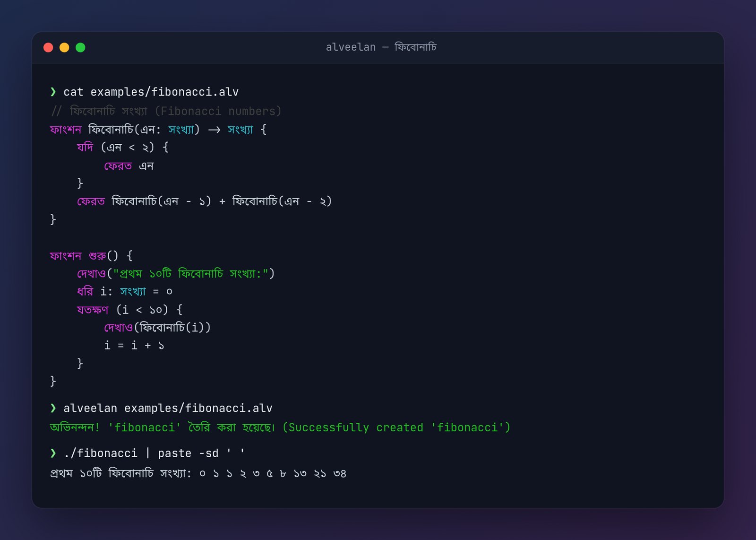756x540 pixels.
Task: Click the 'cat examples/fibonacci.alv' command line
Action: [151, 92]
